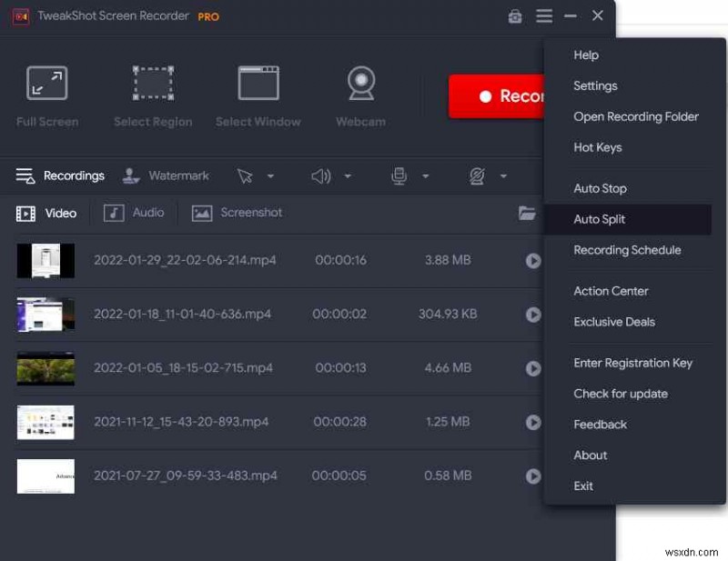Play 2021-11-12_15-43-20-893.mp4 recording

533,422
